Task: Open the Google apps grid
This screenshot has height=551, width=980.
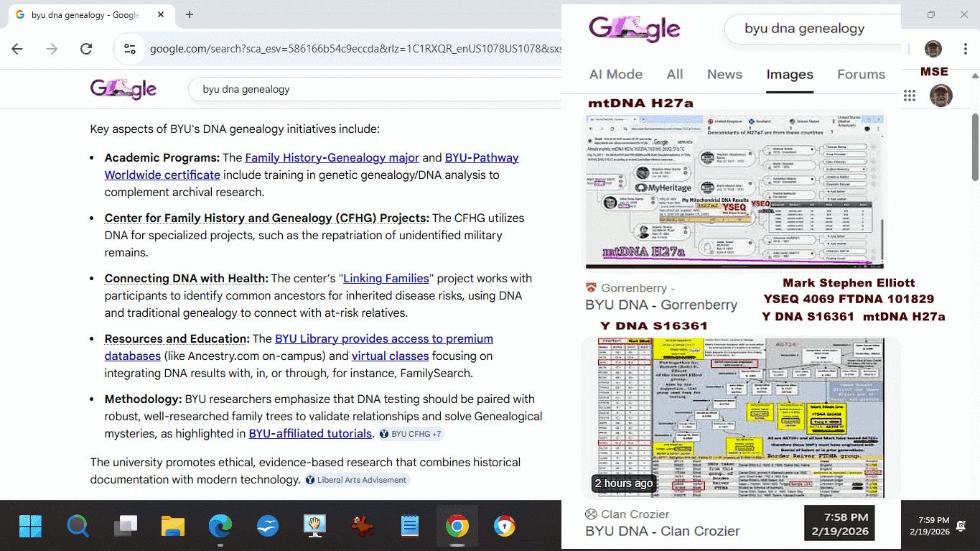Action: [x=910, y=96]
